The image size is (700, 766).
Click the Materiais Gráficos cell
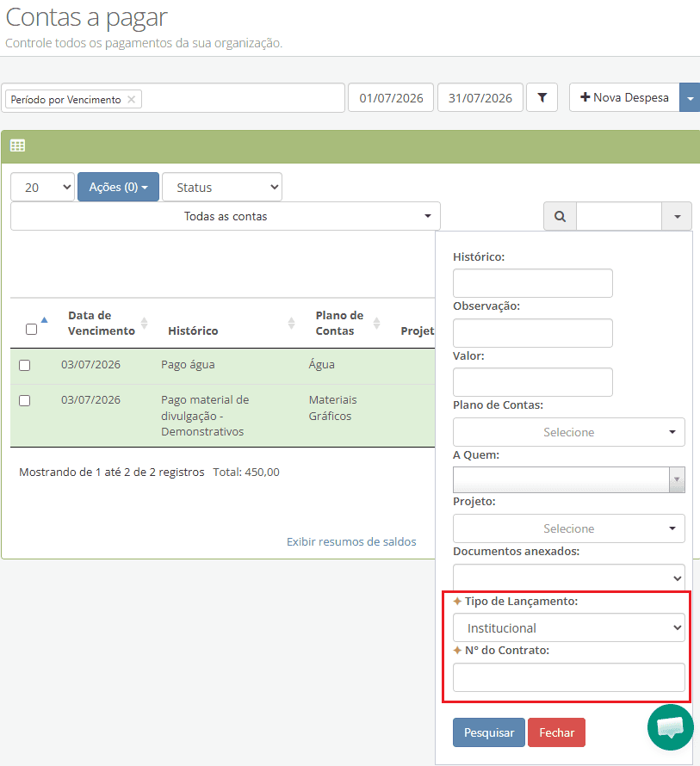[x=333, y=408]
